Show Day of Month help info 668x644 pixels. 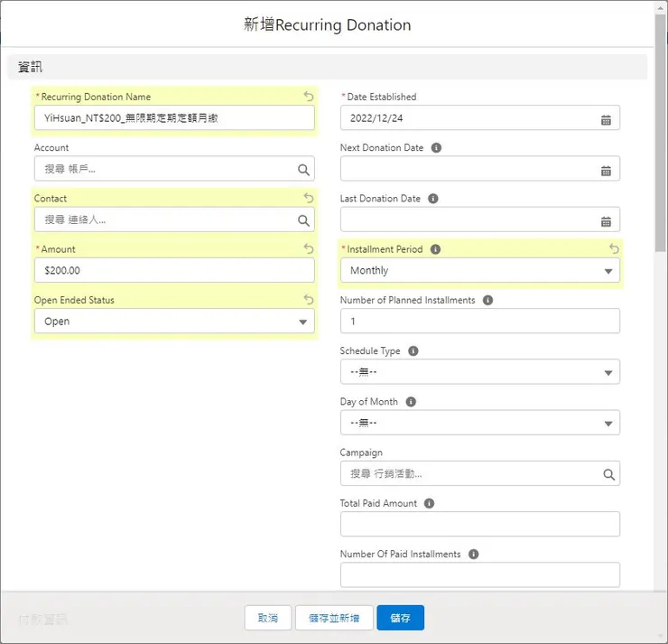[409, 401]
